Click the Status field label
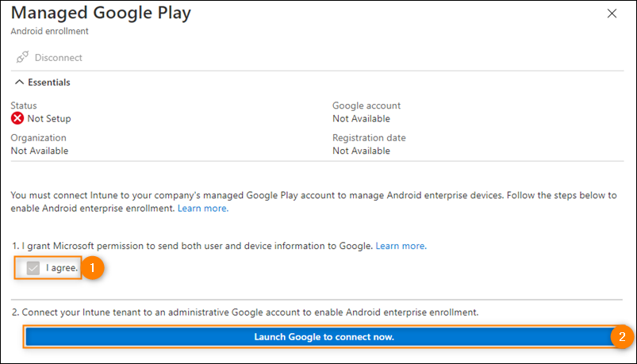This screenshot has height=364, width=637. click(x=24, y=105)
